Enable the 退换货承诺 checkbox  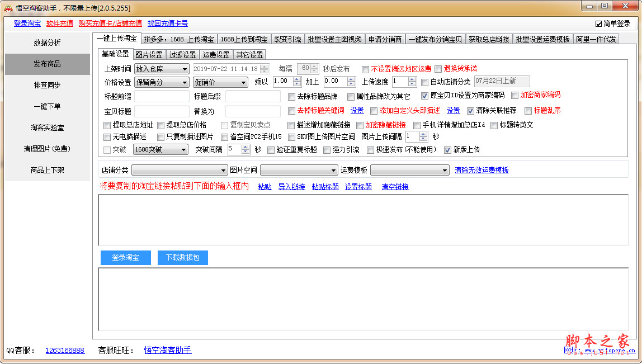(x=438, y=69)
